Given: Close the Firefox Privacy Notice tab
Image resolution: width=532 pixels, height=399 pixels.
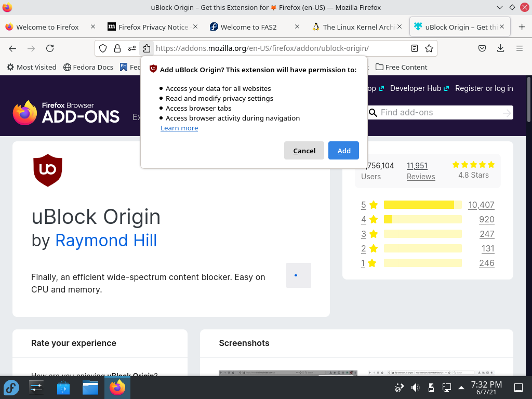Looking at the screenshot, I should [x=195, y=26].
